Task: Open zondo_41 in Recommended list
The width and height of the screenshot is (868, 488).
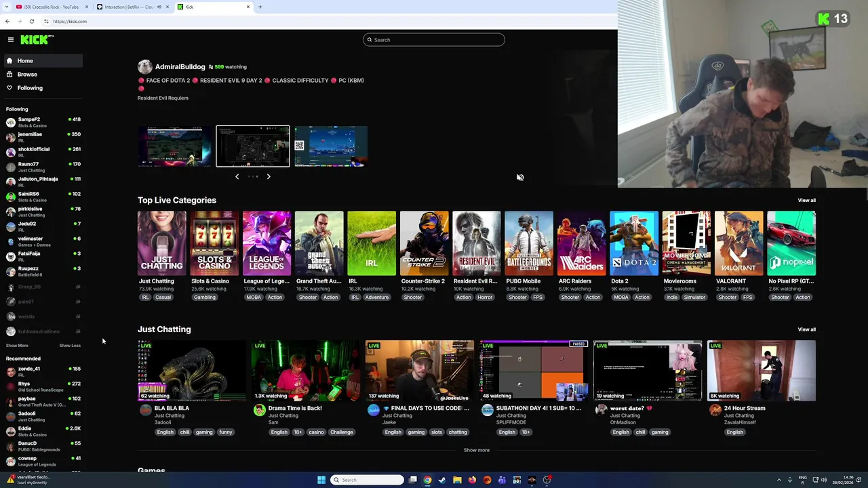Action: point(42,371)
